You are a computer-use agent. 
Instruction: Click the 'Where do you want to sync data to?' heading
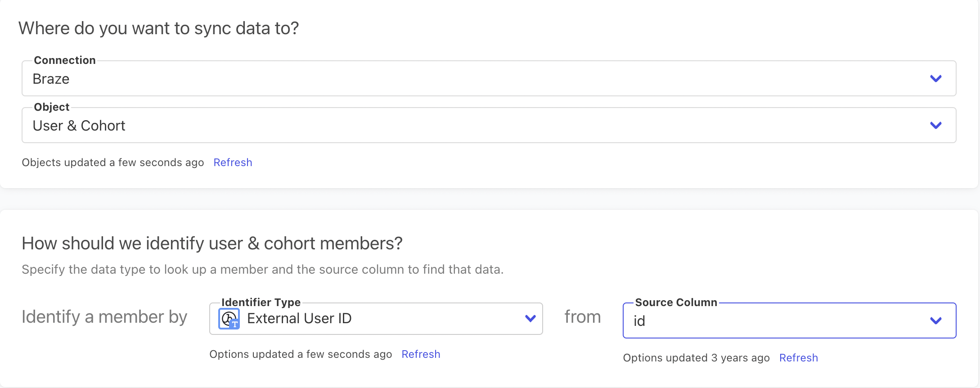pos(158,28)
